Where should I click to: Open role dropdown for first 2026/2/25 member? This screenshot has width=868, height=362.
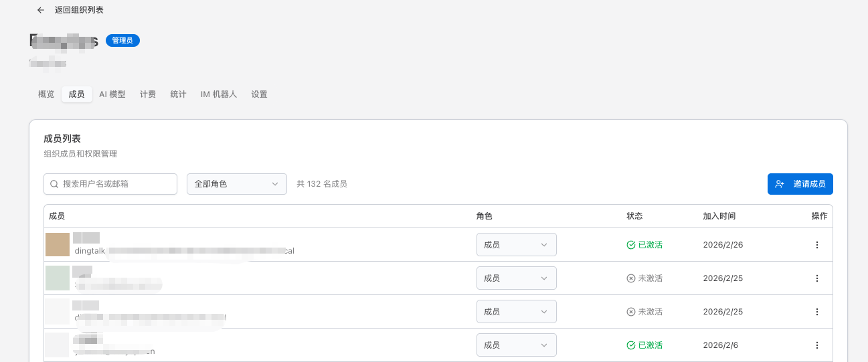pos(517,278)
